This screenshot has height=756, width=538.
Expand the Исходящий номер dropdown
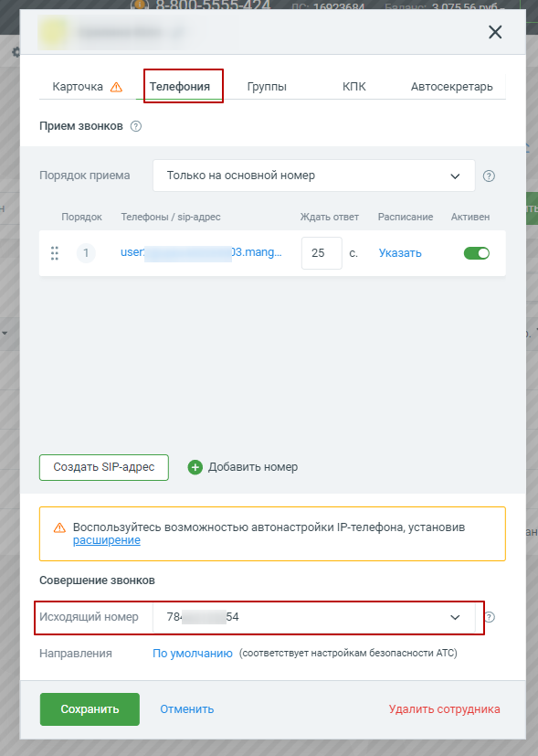[314, 617]
